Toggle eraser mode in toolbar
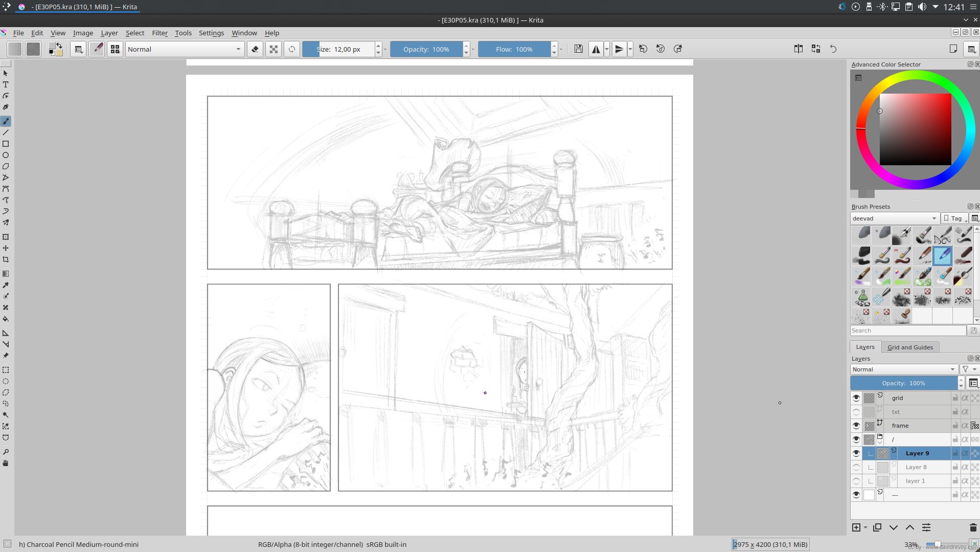Image resolution: width=980 pixels, height=552 pixels. pos(255,49)
